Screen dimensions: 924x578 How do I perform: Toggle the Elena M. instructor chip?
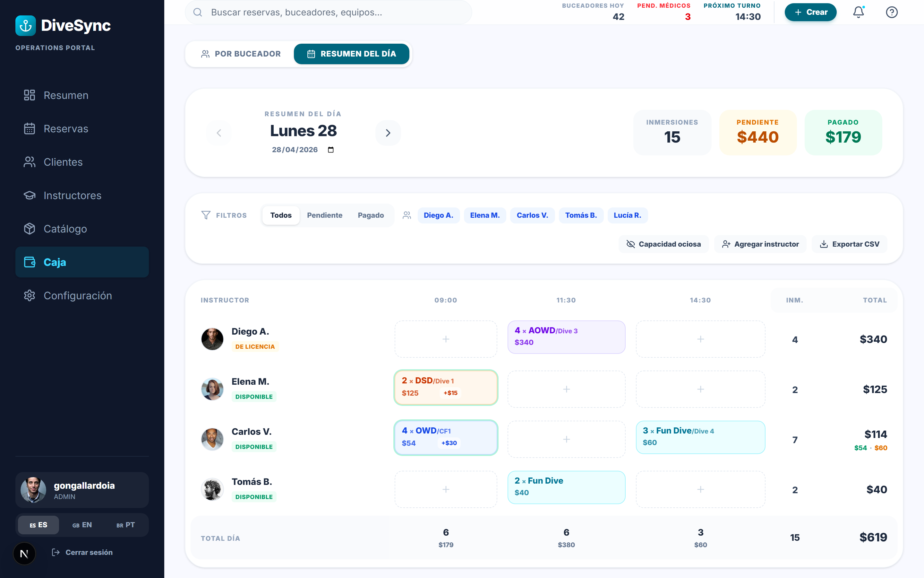[x=484, y=215]
